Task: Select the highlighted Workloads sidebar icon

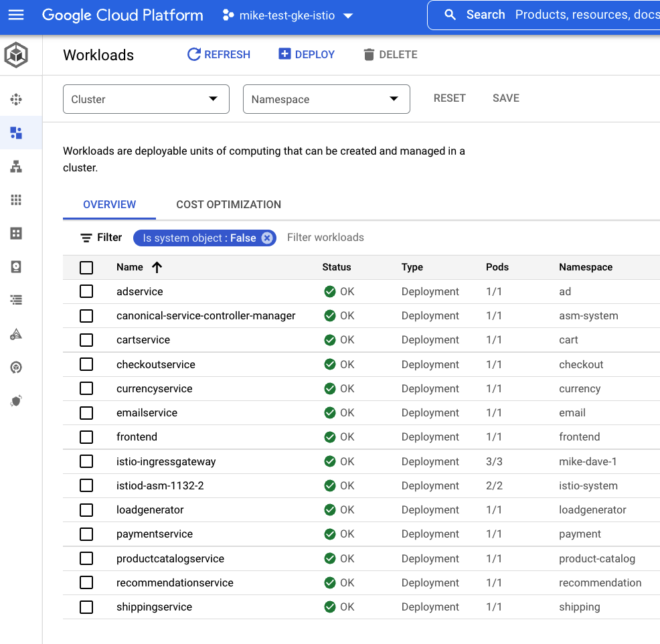Action: (x=16, y=133)
